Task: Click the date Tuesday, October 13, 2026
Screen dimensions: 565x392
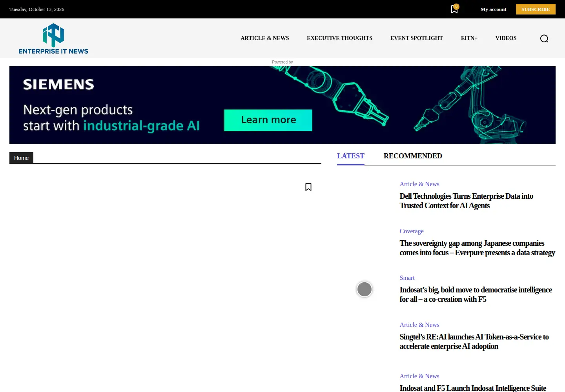Action: (37, 9)
